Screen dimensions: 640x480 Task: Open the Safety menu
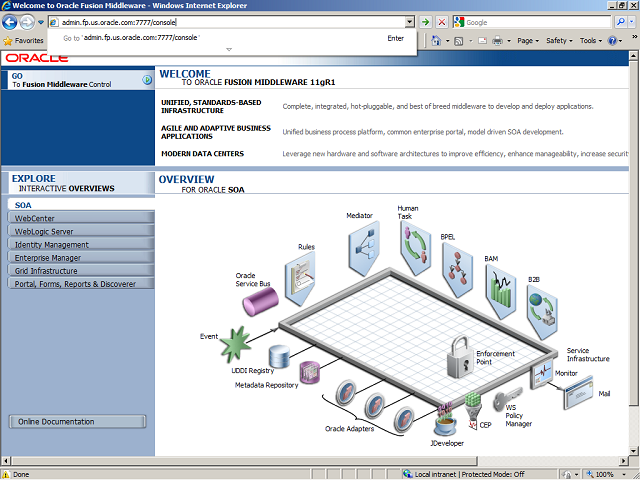(x=559, y=41)
